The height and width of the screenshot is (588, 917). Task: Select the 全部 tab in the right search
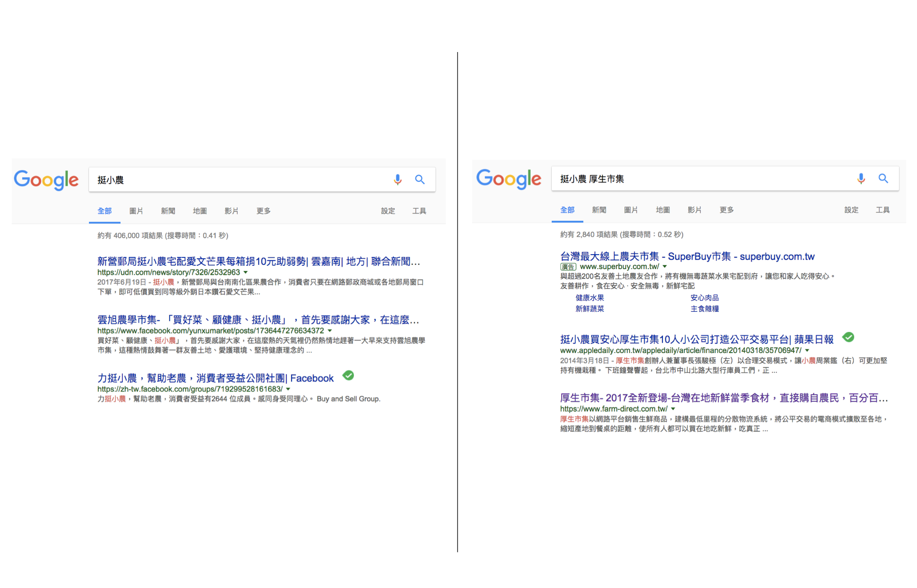[x=567, y=210]
